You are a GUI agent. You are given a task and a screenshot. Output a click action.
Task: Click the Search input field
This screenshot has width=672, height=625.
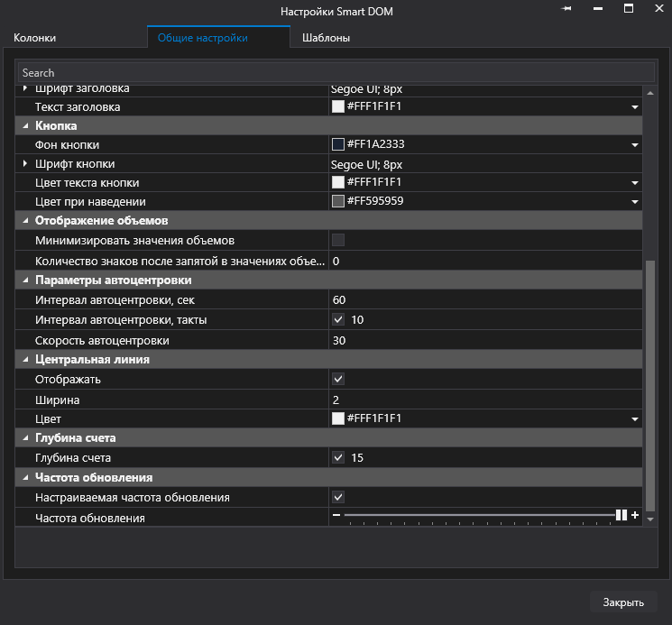point(336,73)
